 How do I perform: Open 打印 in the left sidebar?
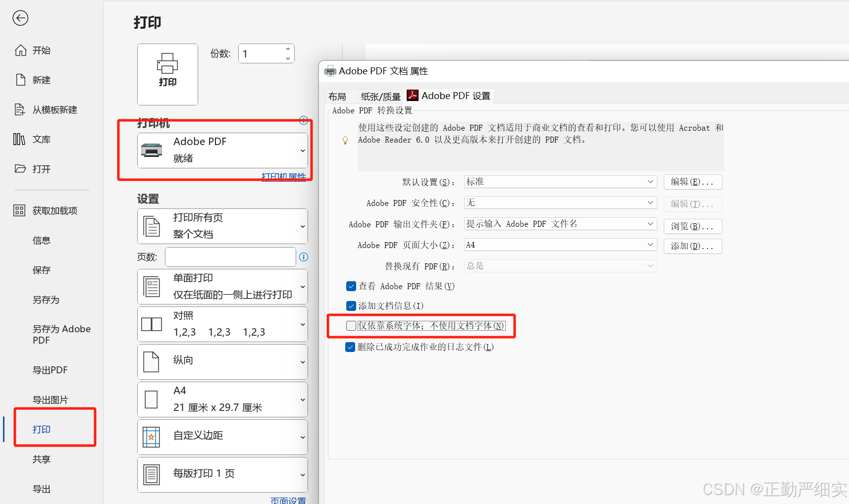pos(42,429)
